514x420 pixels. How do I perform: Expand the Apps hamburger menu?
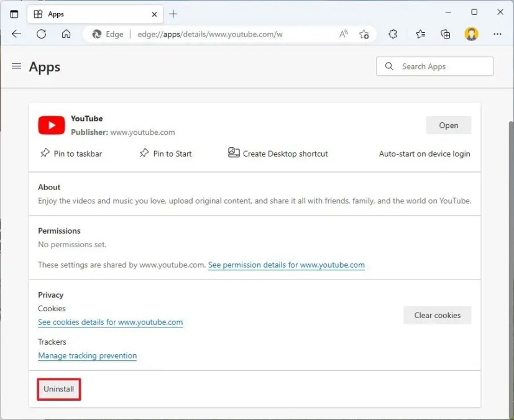point(16,66)
